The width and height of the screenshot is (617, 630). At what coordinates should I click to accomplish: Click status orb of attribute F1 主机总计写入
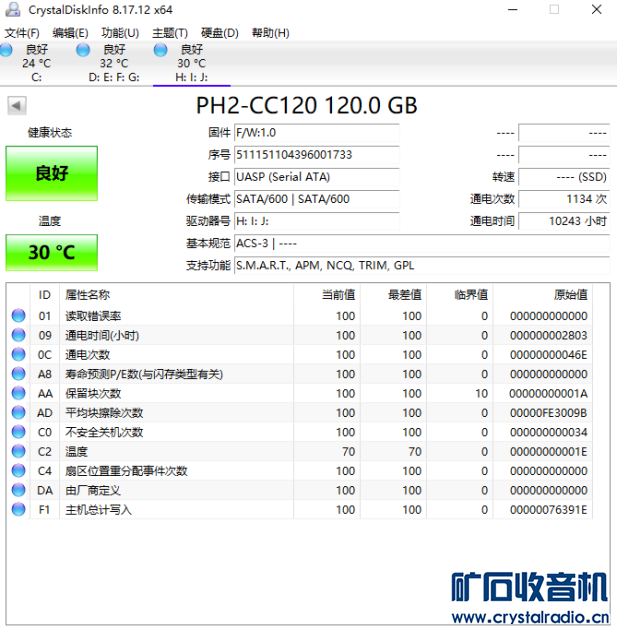(18, 509)
